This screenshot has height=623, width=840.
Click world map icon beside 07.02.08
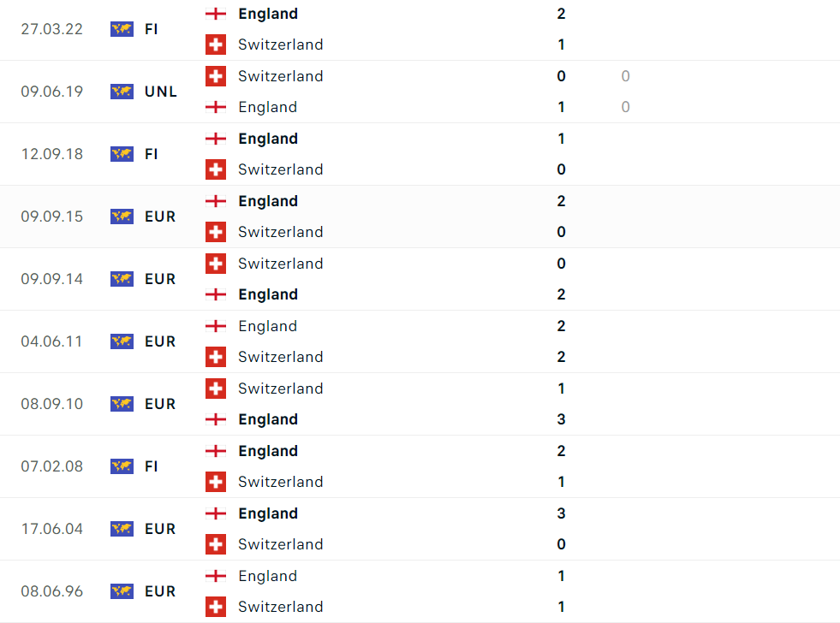122,466
